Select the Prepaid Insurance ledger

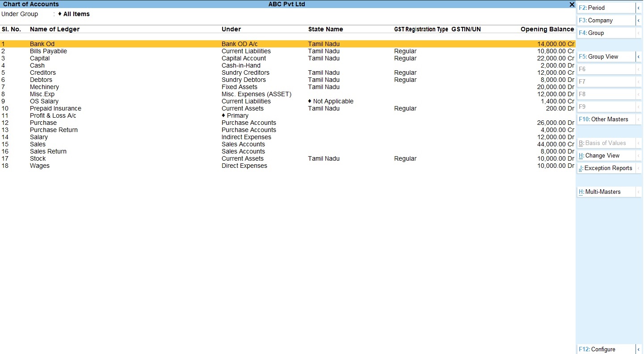55,108
